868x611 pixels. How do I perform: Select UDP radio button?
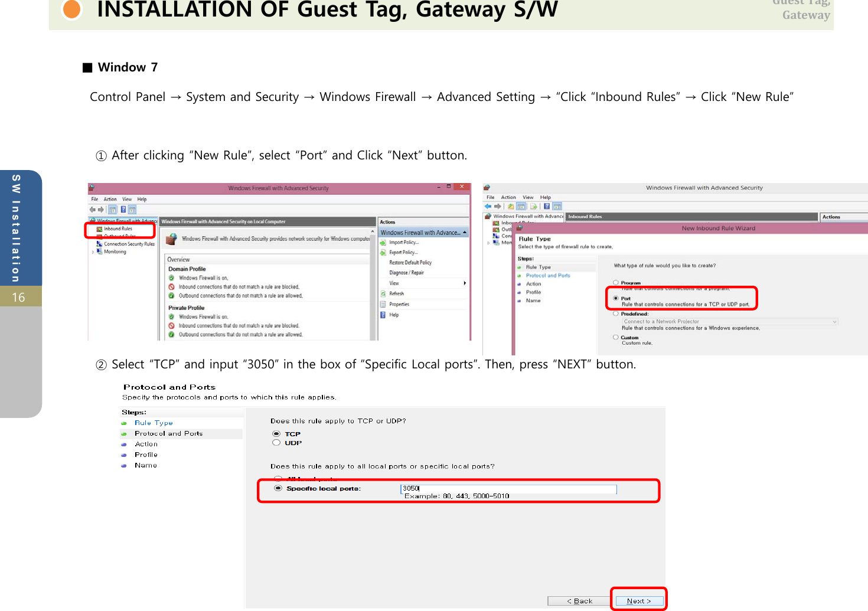click(276, 443)
